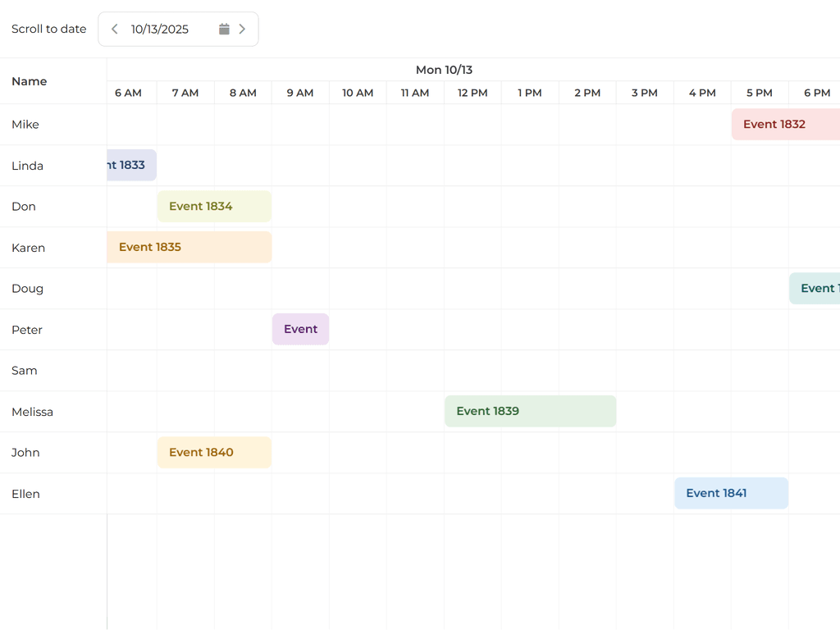
Task: Click Event 1834 in Don's row
Action: coord(213,206)
